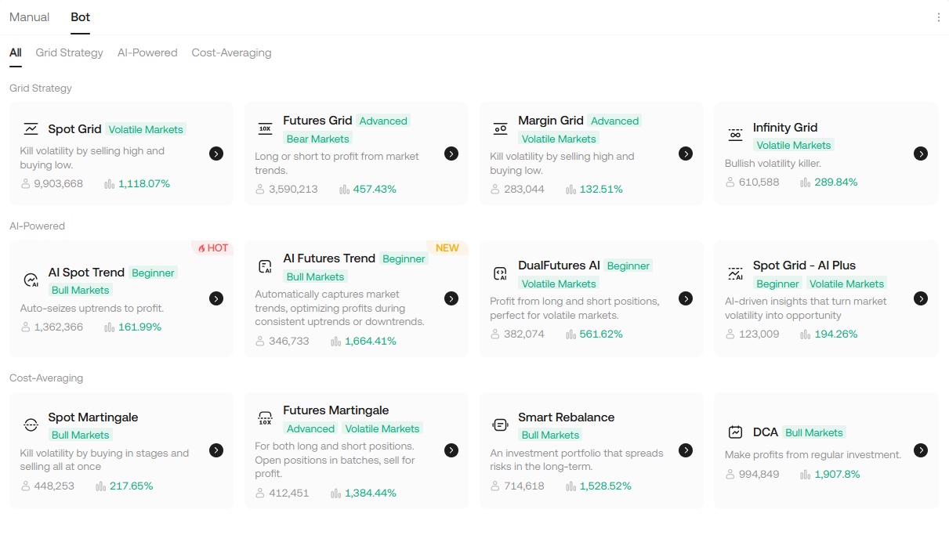949x560 pixels.
Task: Select the All filter tab
Action: point(16,52)
